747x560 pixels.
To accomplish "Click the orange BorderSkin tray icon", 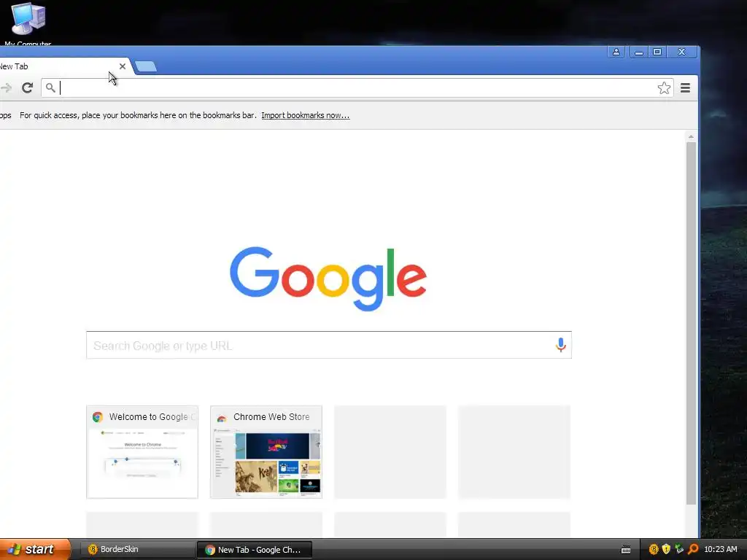I will click(654, 550).
